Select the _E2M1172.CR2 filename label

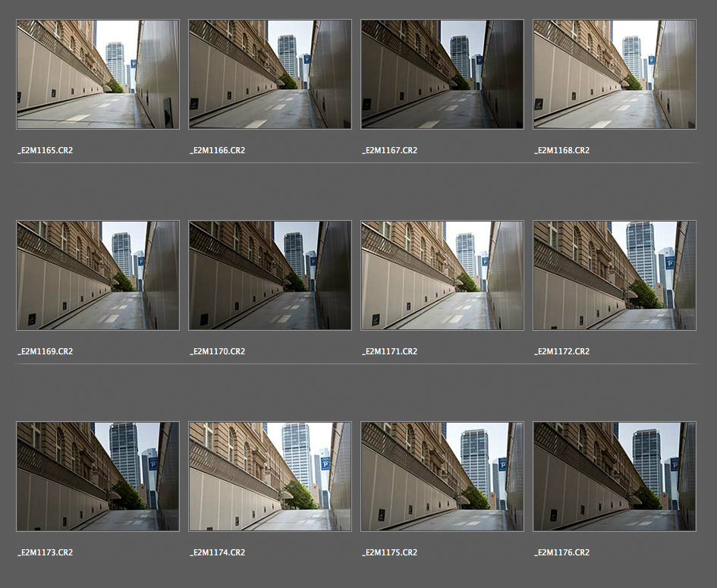pyautogui.click(x=561, y=351)
